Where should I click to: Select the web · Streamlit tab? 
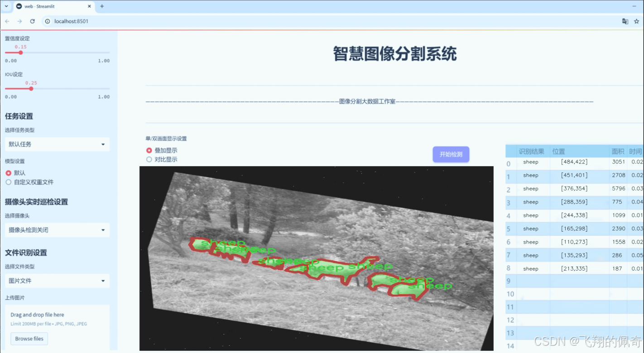click(53, 6)
